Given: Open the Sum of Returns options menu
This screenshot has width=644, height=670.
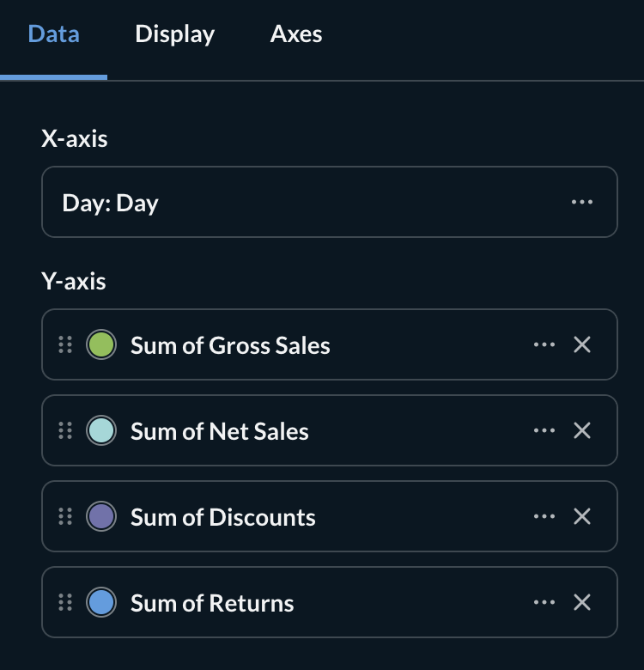Looking at the screenshot, I should [544, 602].
